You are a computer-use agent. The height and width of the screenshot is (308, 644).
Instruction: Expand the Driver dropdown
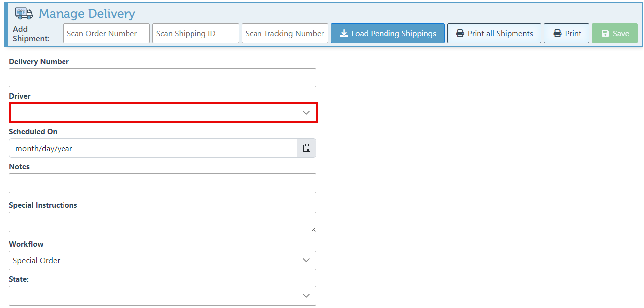[163, 113]
